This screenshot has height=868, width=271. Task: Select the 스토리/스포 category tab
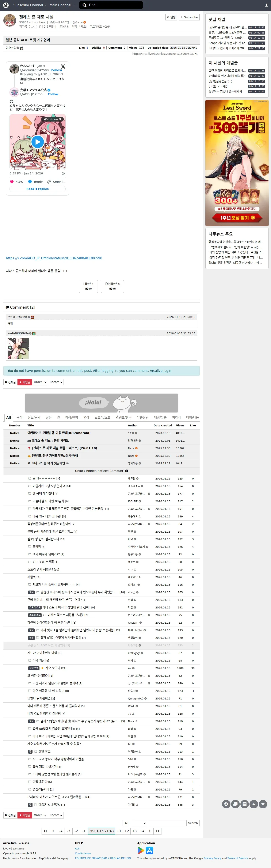tap(102, 418)
